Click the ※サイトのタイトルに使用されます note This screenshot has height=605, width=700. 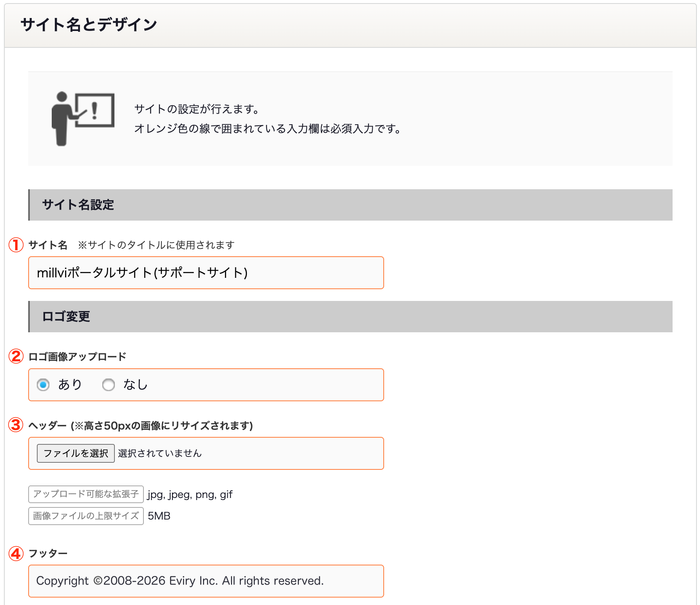pyautogui.click(x=156, y=245)
